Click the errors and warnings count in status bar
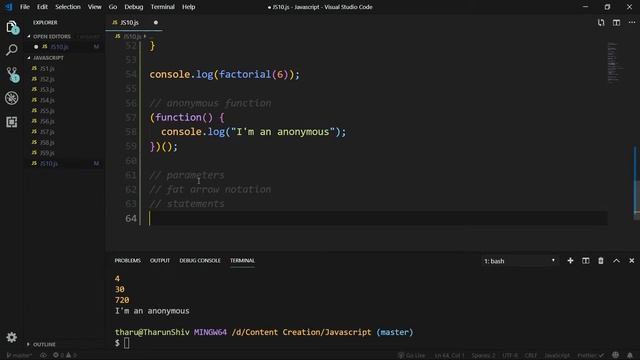Viewport: 640px width, 360px height. click(x=64, y=356)
